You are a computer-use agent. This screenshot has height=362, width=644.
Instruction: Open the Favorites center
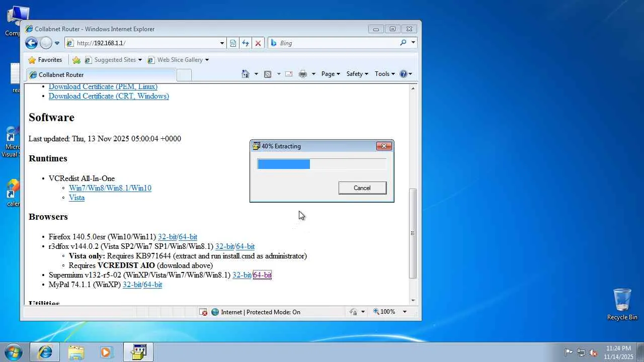pyautogui.click(x=45, y=60)
